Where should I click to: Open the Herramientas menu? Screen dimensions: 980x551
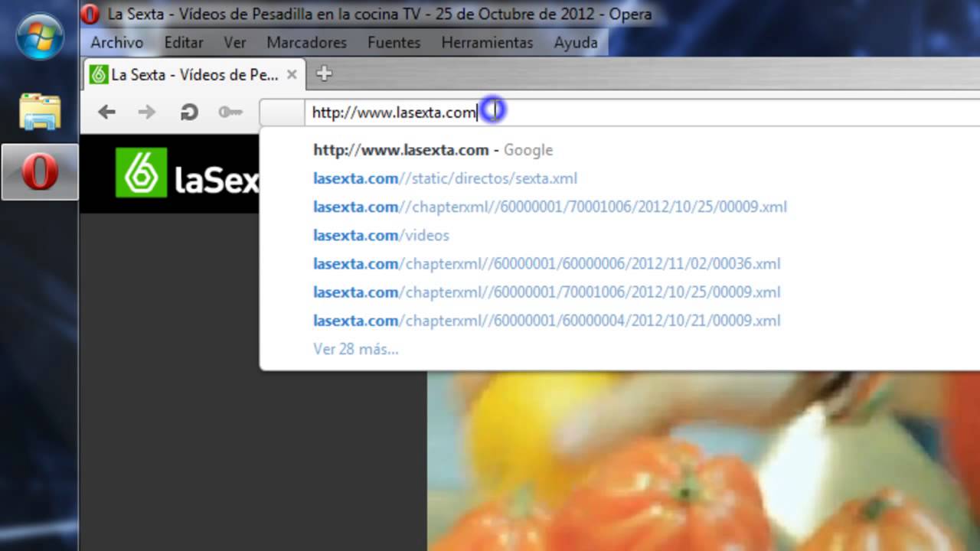[x=487, y=43]
